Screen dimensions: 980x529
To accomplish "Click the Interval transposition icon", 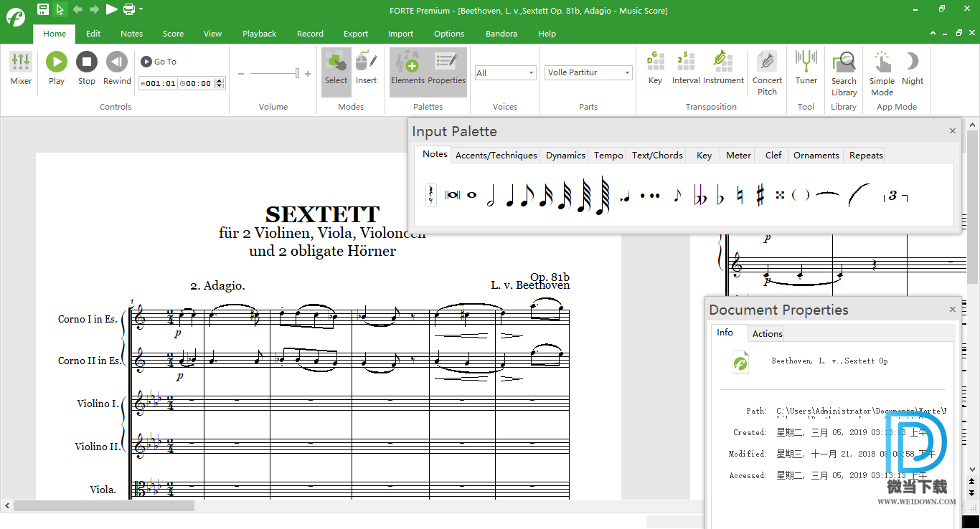I will pos(686,69).
